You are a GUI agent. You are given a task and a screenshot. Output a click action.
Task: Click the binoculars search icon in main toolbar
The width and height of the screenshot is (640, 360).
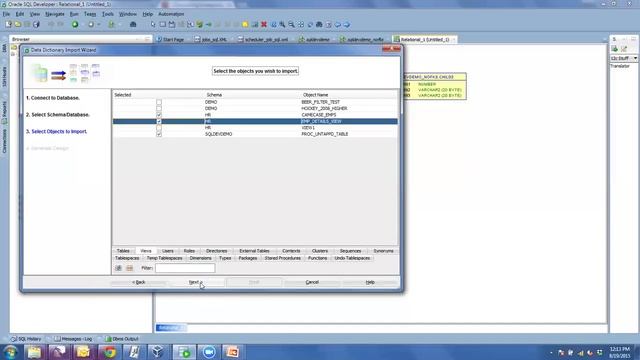(133, 24)
